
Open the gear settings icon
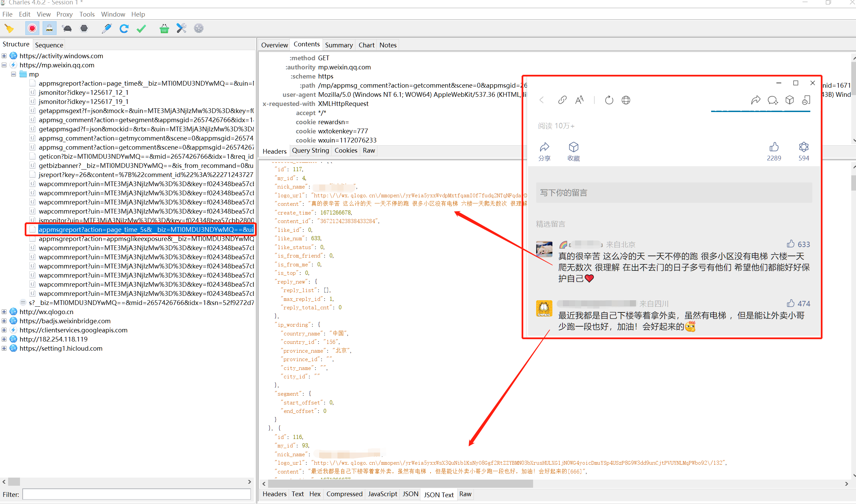tap(199, 28)
